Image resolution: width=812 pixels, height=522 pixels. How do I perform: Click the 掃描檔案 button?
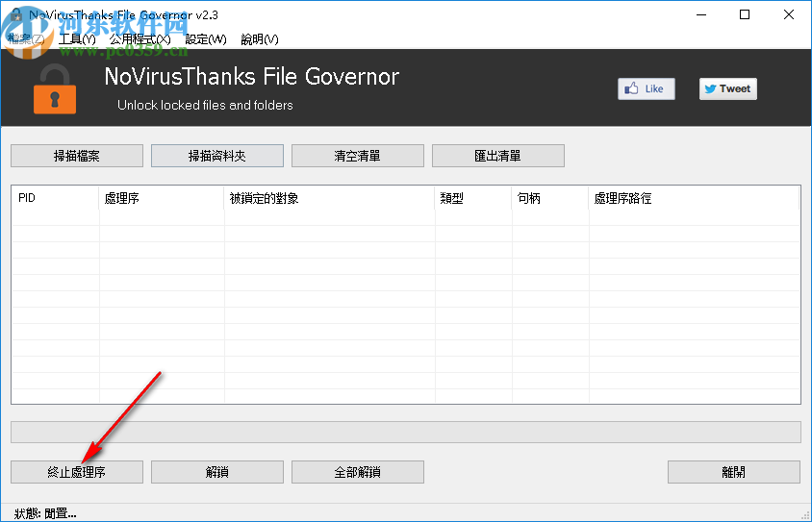pyautogui.click(x=77, y=156)
